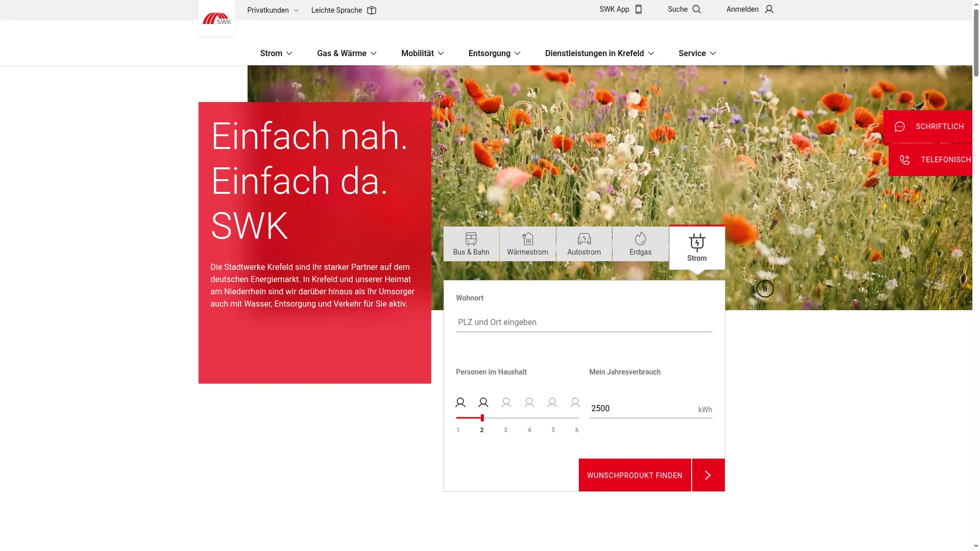Screen dimensions: 980x551
Task: Set slider to 6 persons label
Action: point(577,430)
